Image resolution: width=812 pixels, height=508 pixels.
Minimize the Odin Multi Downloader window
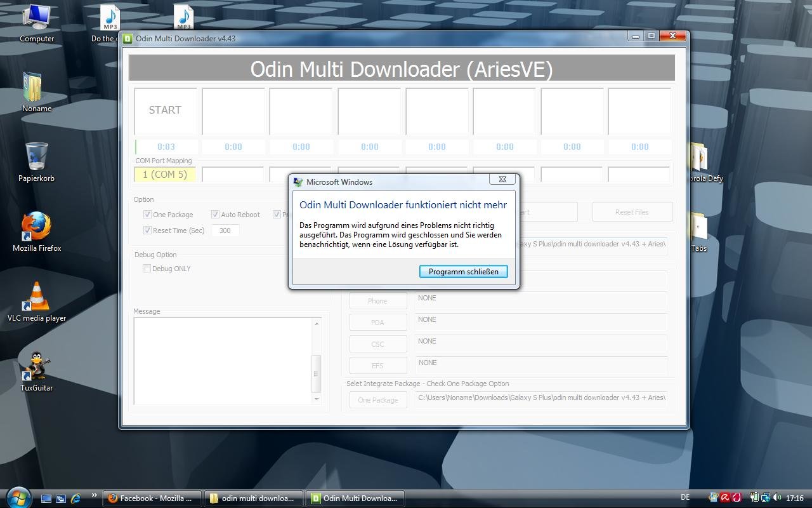click(x=636, y=36)
